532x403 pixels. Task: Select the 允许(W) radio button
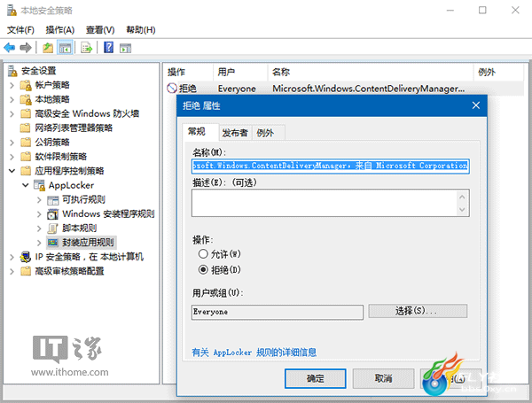click(x=203, y=253)
